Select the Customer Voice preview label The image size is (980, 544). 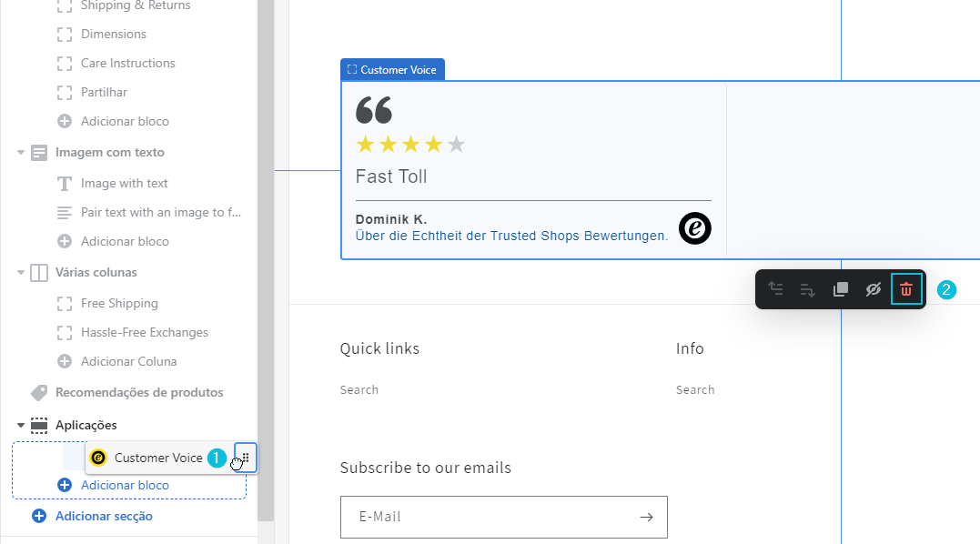392,70
